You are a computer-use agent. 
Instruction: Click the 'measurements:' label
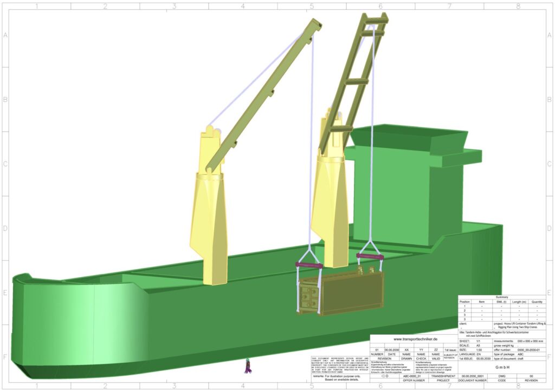point(504,341)
